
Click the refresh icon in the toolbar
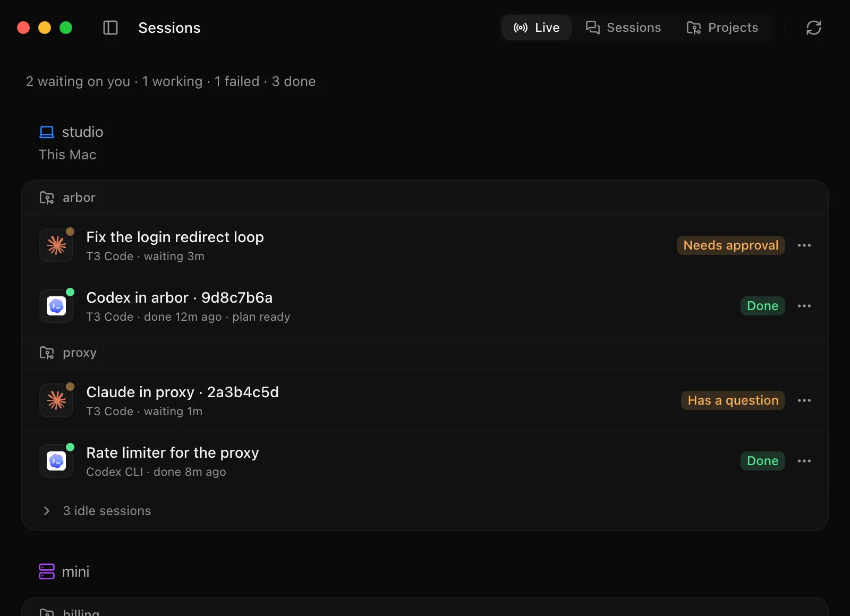[x=813, y=28]
